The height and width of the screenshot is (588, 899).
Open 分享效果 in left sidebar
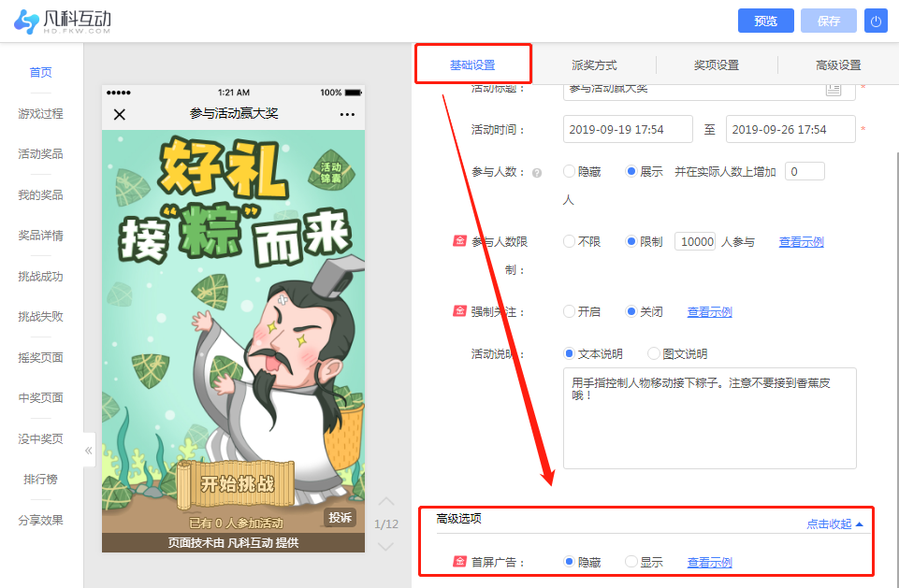click(x=41, y=521)
